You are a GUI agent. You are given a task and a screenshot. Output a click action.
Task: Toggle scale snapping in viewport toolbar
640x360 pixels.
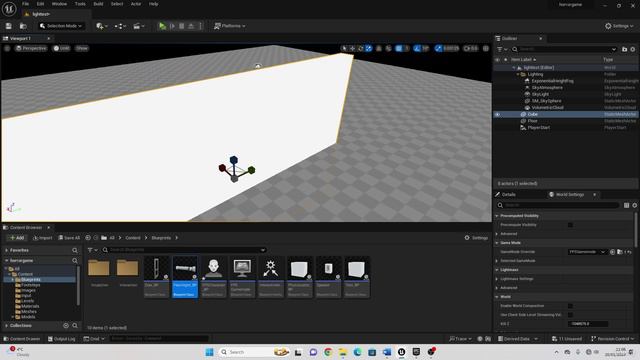tap(438, 48)
